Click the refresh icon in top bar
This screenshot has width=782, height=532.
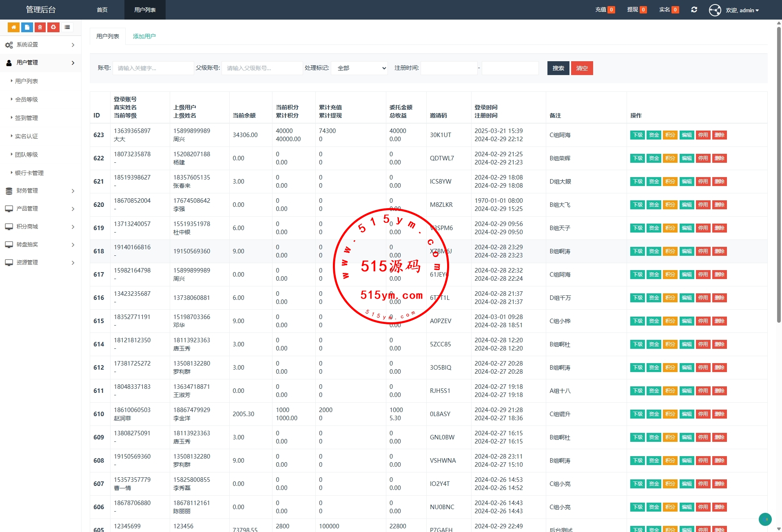click(694, 10)
